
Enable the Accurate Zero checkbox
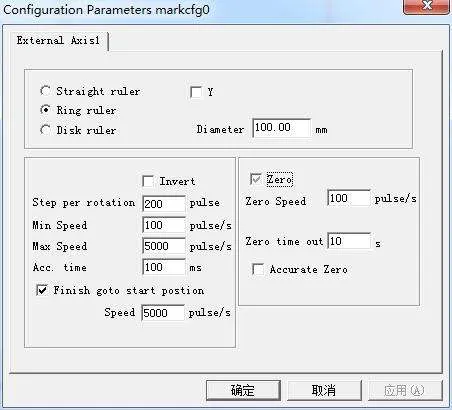click(x=258, y=269)
